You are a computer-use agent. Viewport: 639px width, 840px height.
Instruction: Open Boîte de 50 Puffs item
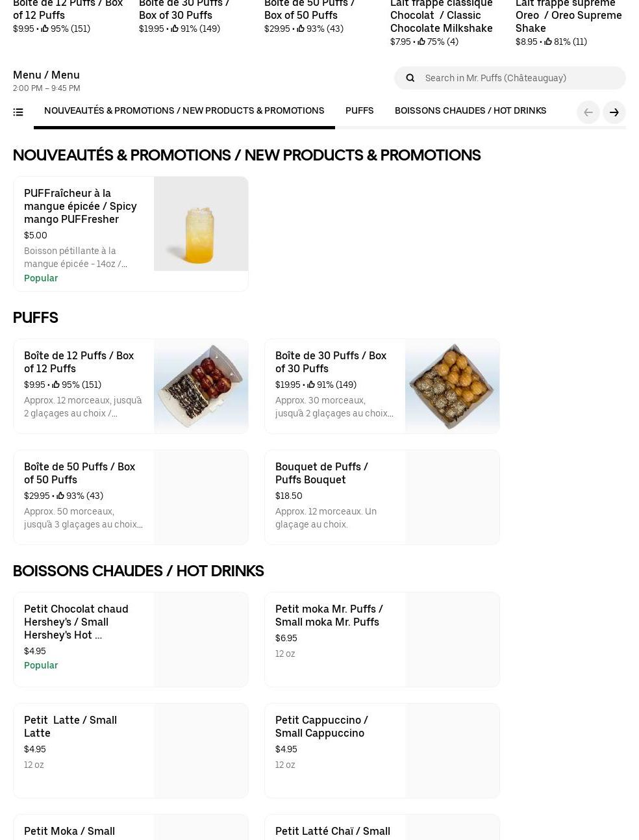[x=79, y=473]
